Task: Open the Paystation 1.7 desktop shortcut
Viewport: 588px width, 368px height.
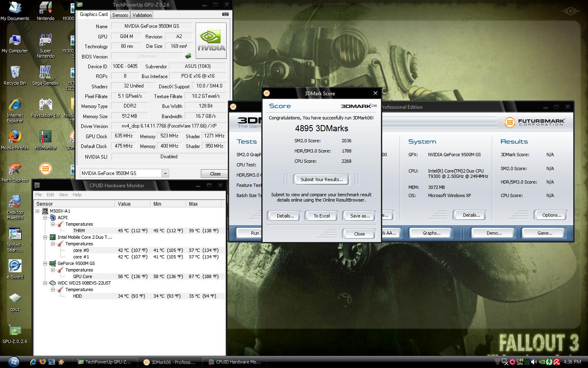Action: pos(45,108)
